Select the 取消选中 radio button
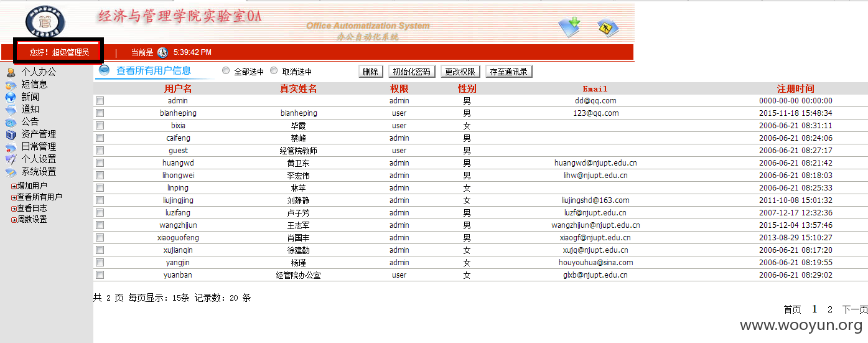The image size is (868, 343). pos(274,71)
